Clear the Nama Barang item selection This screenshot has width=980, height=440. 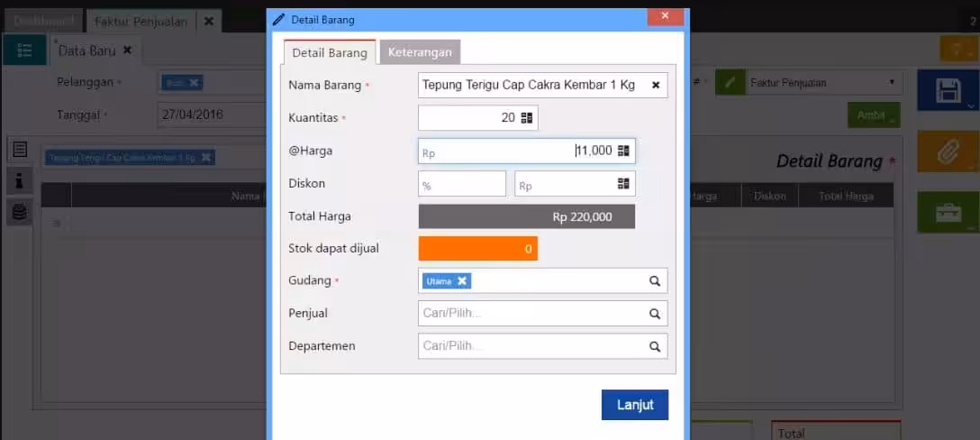[x=656, y=86]
